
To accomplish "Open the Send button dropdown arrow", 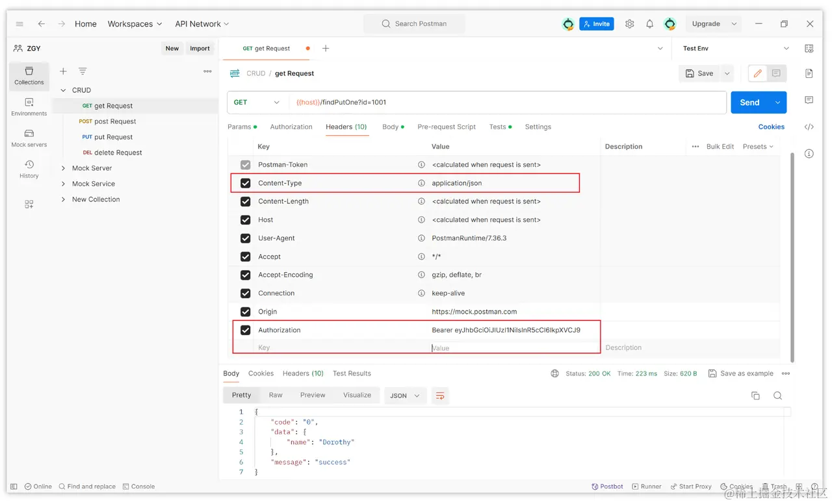I will [x=777, y=103].
